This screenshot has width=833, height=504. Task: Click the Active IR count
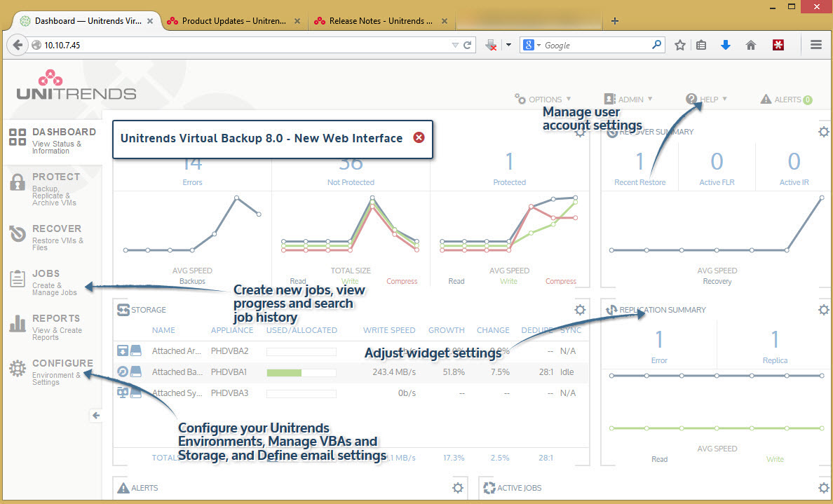(x=794, y=161)
